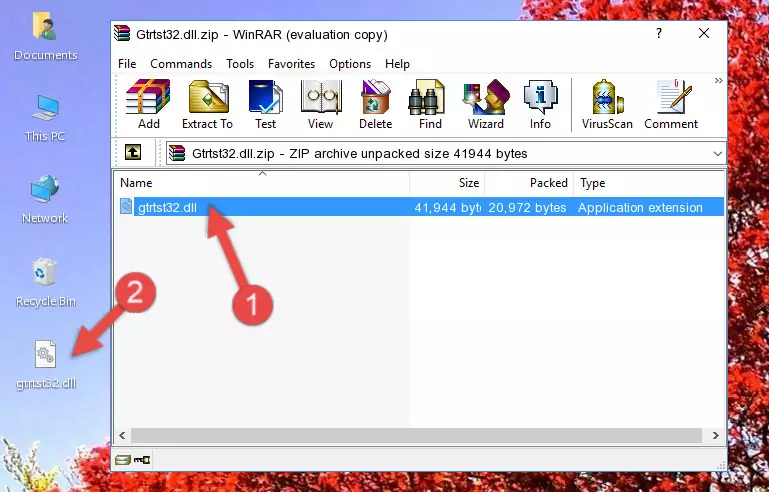Start VirusScan on the archive
Image resolution: width=769 pixels, height=492 pixels.
pos(607,104)
